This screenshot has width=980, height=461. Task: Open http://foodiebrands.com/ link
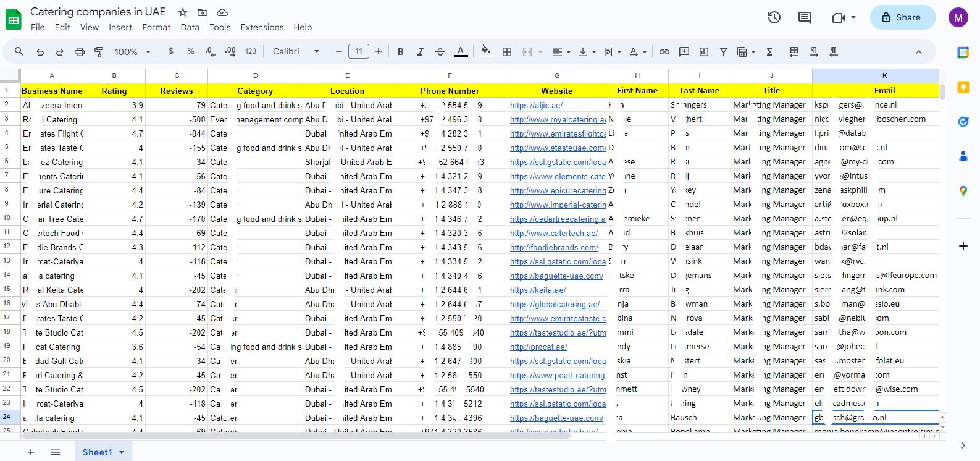(x=554, y=247)
